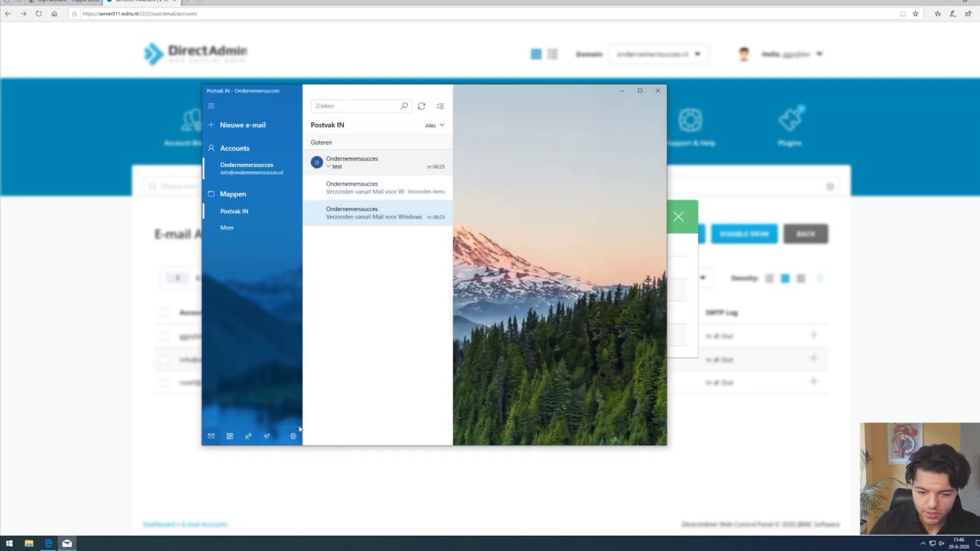Bookmark page with the star icon
Image resolution: width=980 pixels, height=551 pixels.
point(916,14)
